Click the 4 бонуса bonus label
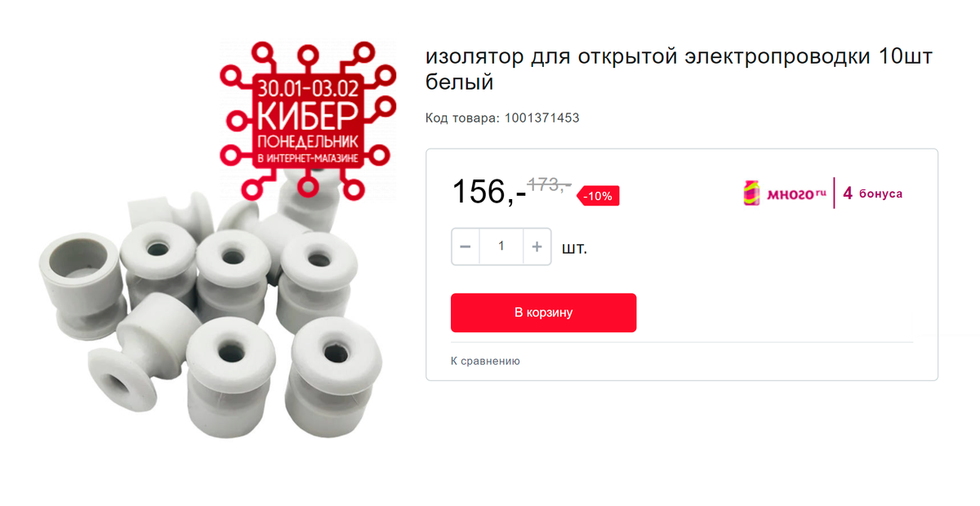The width and height of the screenshot is (980, 506). pos(872,193)
